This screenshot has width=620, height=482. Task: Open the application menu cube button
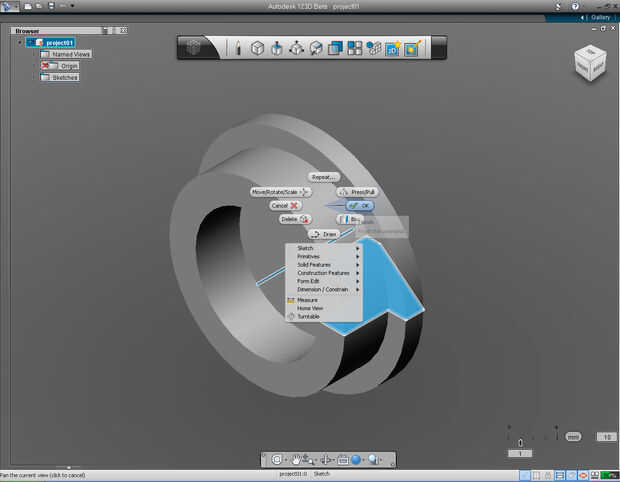point(193,48)
